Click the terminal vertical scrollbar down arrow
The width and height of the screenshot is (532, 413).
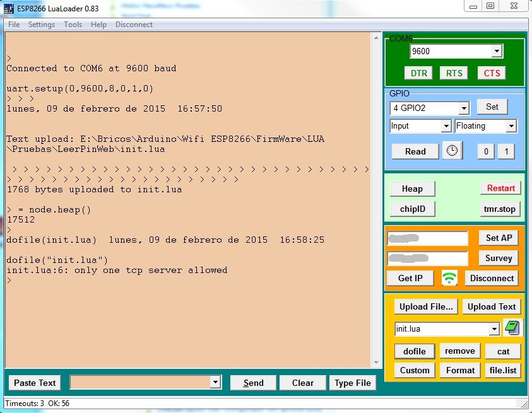point(377,363)
